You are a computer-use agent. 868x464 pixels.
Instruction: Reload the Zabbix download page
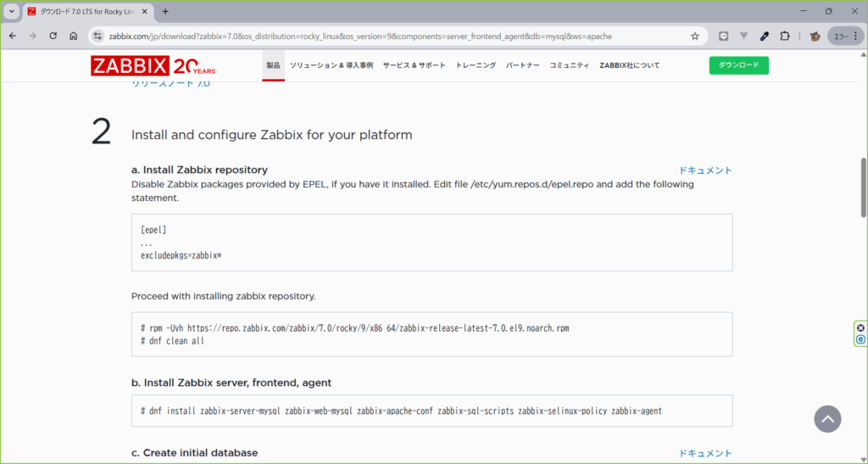point(53,36)
